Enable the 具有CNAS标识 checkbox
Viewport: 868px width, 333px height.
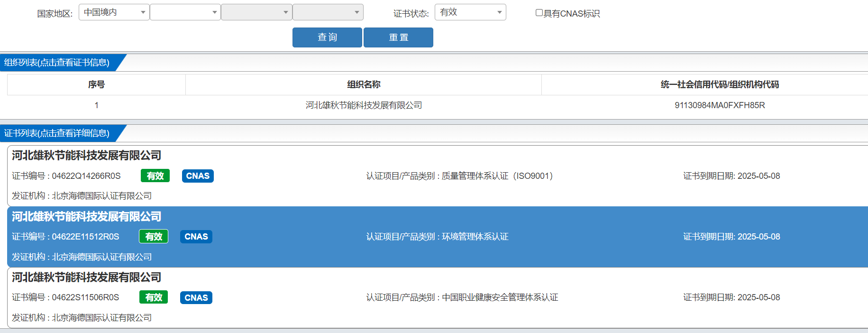539,13
